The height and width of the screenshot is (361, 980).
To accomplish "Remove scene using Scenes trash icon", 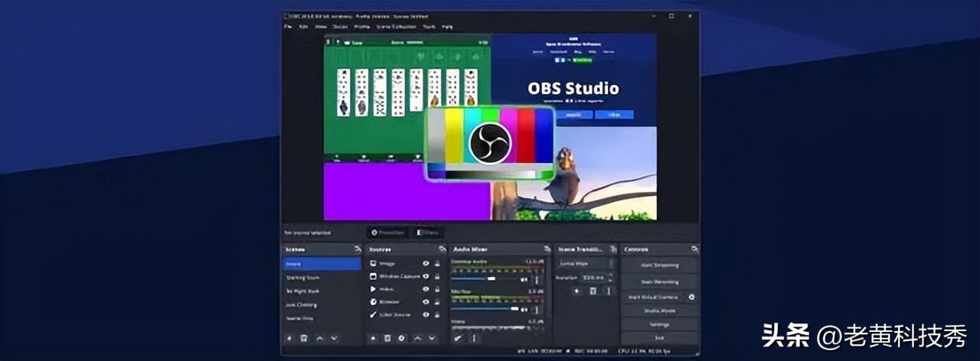I will point(304,338).
